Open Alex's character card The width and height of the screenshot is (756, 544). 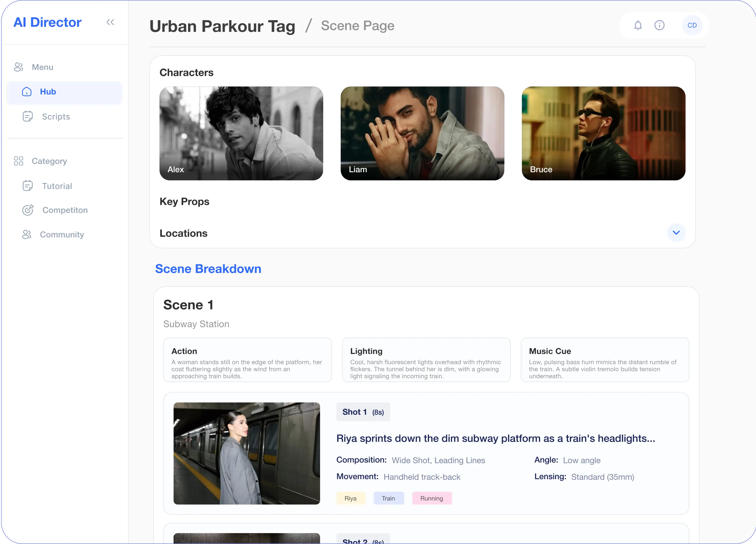point(241,134)
